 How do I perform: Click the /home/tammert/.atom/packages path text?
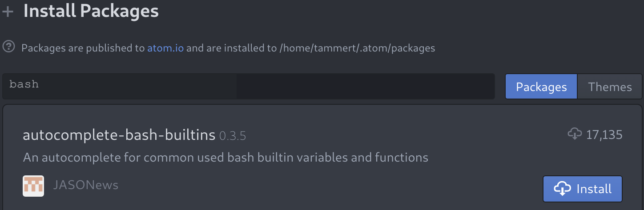pyautogui.click(x=357, y=48)
